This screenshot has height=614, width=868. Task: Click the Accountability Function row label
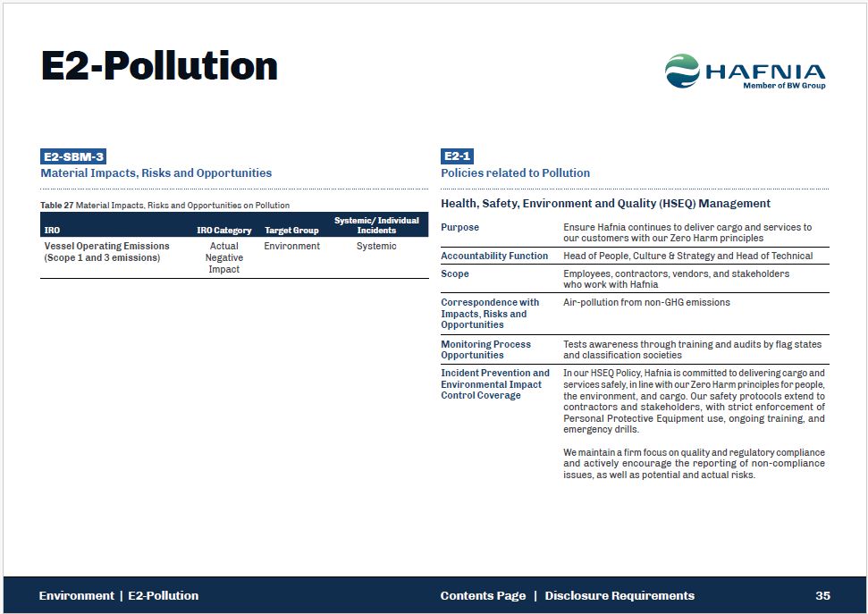click(x=494, y=256)
